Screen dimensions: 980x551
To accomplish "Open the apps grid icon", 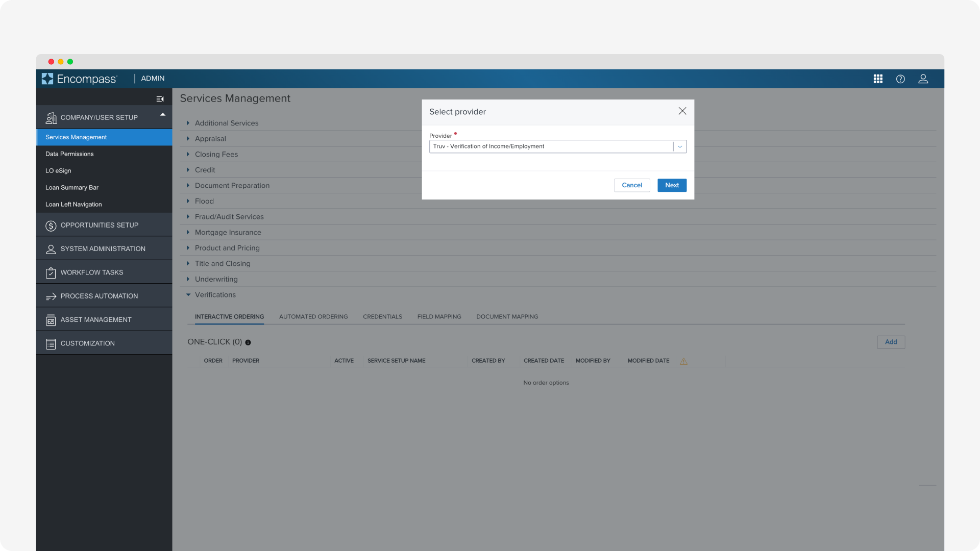I will pyautogui.click(x=878, y=79).
